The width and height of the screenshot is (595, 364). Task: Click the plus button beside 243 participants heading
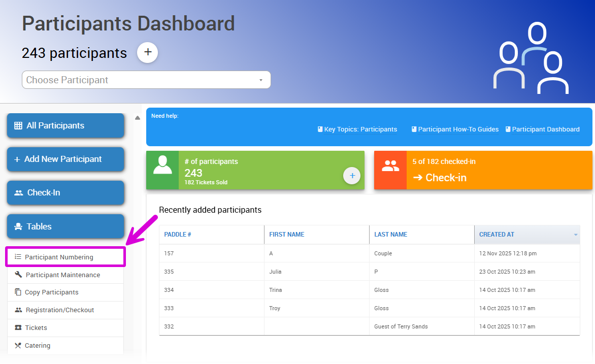pos(148,52)
